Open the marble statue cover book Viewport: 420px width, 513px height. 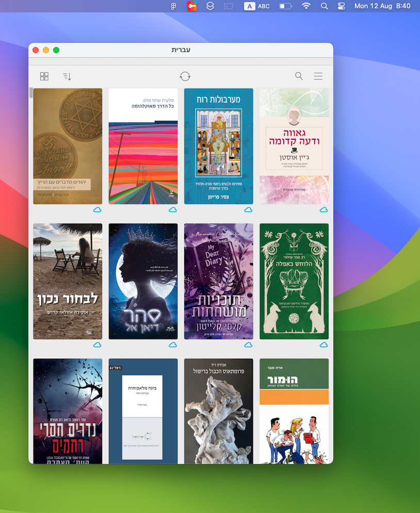pyautogui.click(x=218, y=411)
